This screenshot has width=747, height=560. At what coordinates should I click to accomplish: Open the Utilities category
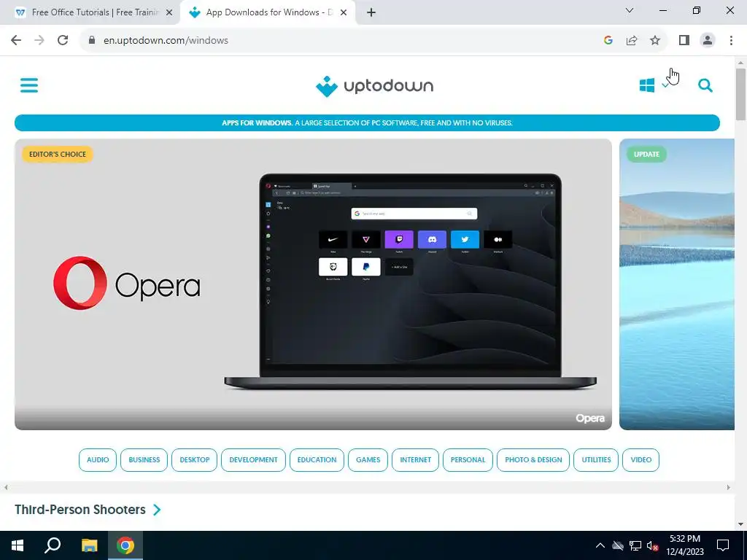coord(596,460)
